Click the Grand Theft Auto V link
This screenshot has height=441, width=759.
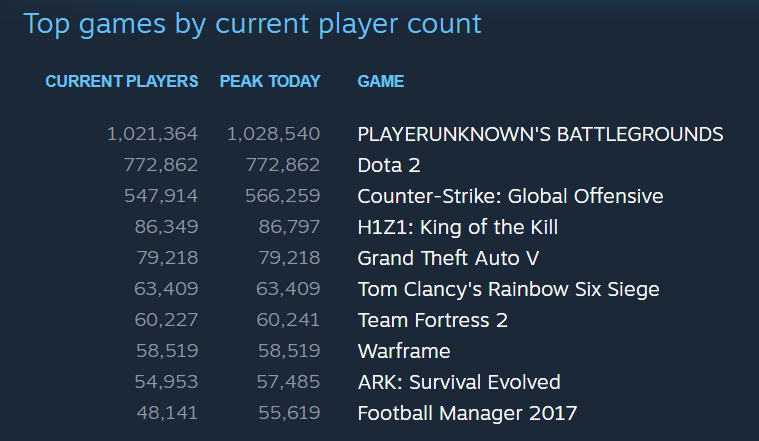click(448, 258)
